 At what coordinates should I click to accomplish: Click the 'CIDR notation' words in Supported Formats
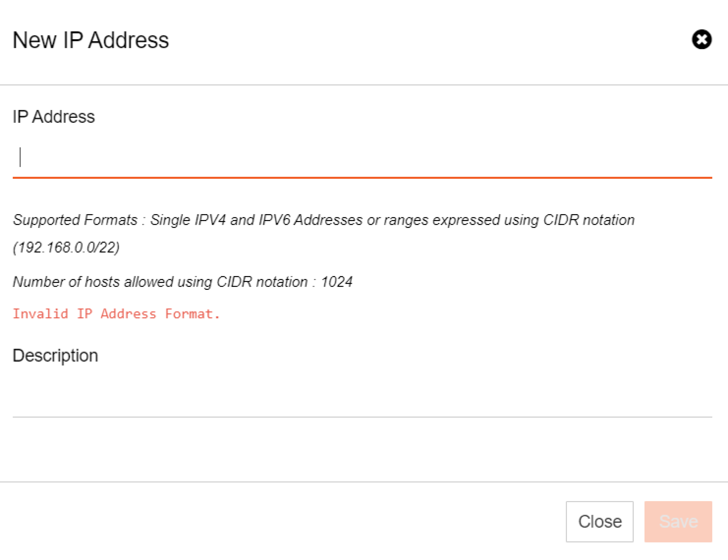(x=589, y=220)
